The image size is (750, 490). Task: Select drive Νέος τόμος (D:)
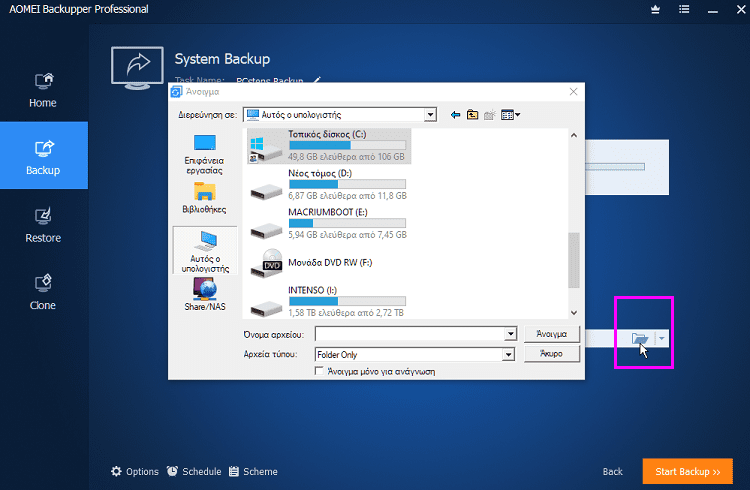(329, 185)
